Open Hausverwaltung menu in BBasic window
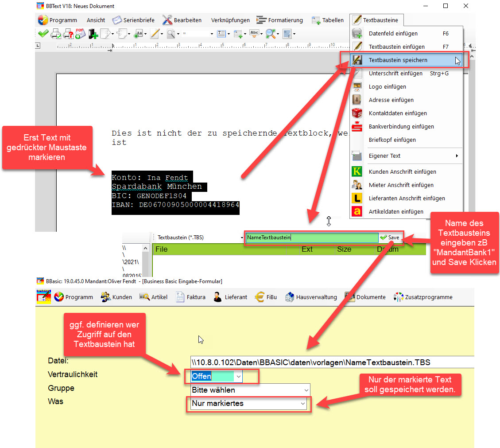This screenshot has width=500, height=448. pyautogui.click(x=311, y=297)
